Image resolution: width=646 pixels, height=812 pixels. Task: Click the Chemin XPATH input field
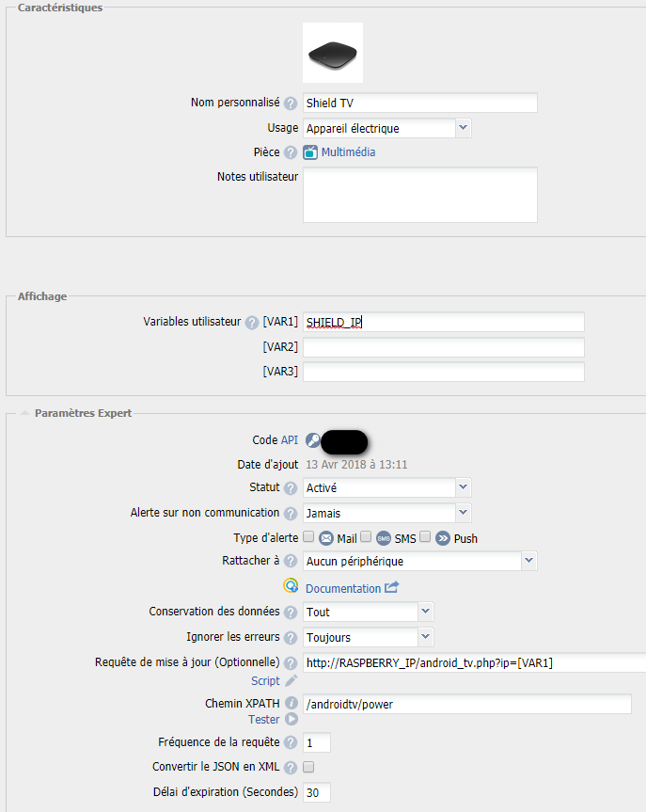(466, 705)
